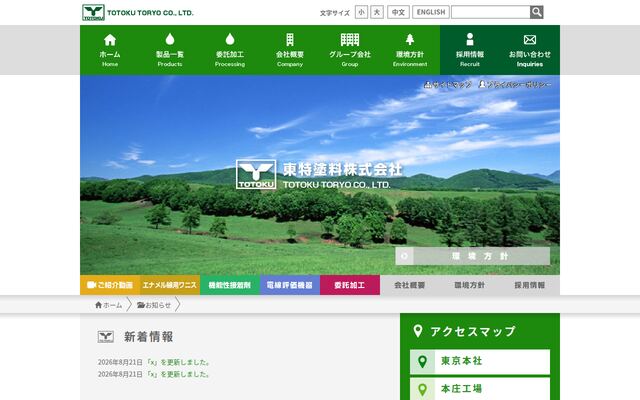
Task: Click the Company building icon
Action: (290, 40)
